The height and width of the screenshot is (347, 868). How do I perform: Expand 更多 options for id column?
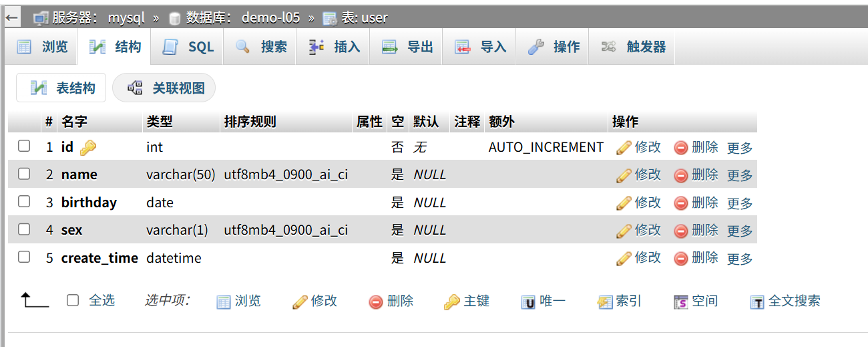(740, 148)
